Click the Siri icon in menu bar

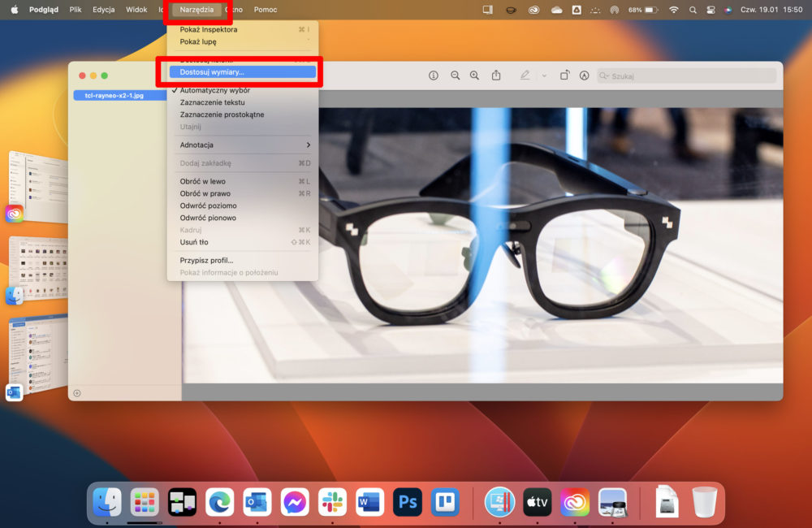(728, 9)
